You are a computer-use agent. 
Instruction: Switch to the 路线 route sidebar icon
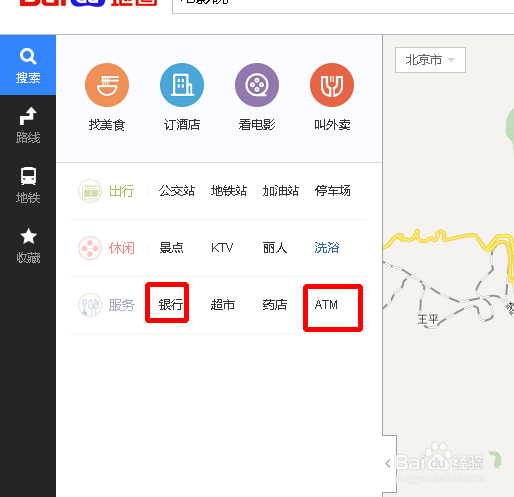(28, 116)
